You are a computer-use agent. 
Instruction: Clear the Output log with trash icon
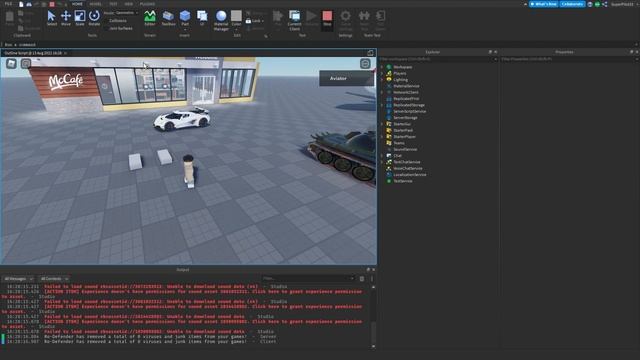tap(362, 279)
